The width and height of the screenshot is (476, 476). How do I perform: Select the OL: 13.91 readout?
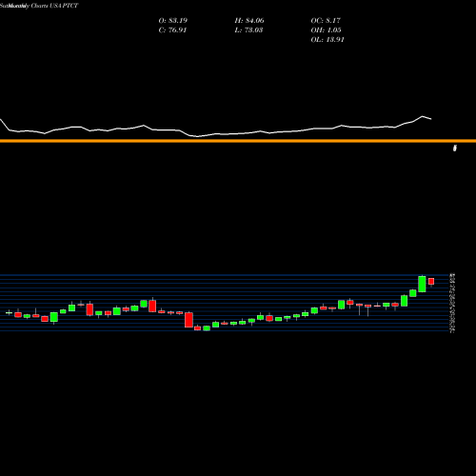tap(327, 40)
